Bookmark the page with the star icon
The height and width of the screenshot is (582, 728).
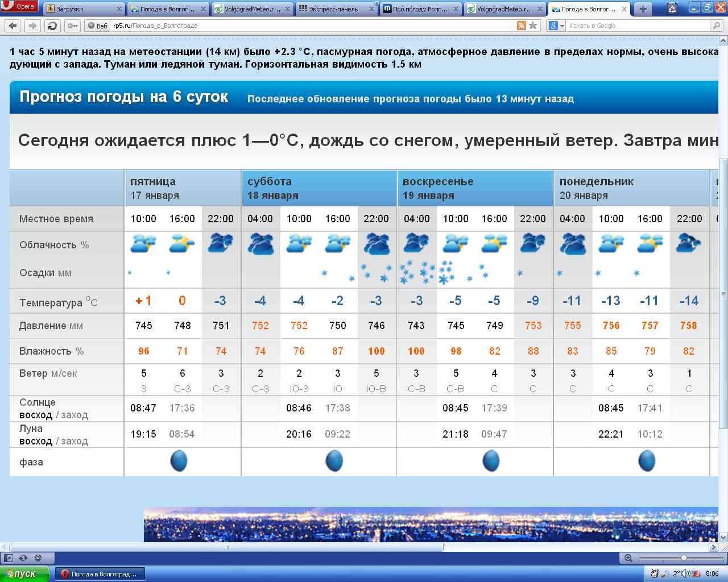[533, 26]
